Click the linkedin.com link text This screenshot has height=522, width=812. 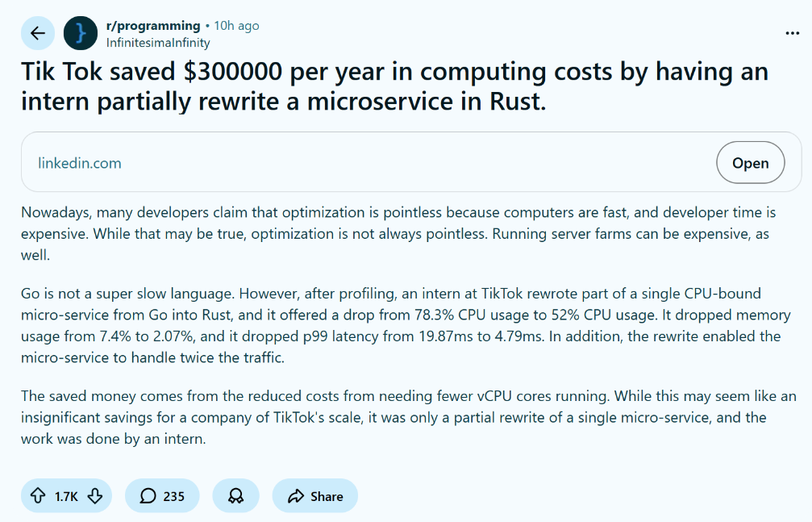(x=80, y=163)
